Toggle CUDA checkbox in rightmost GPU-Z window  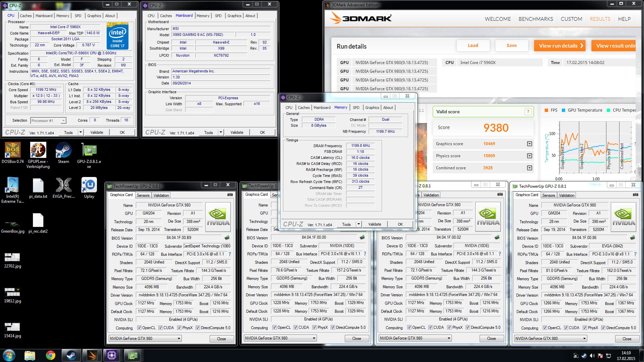566,328
